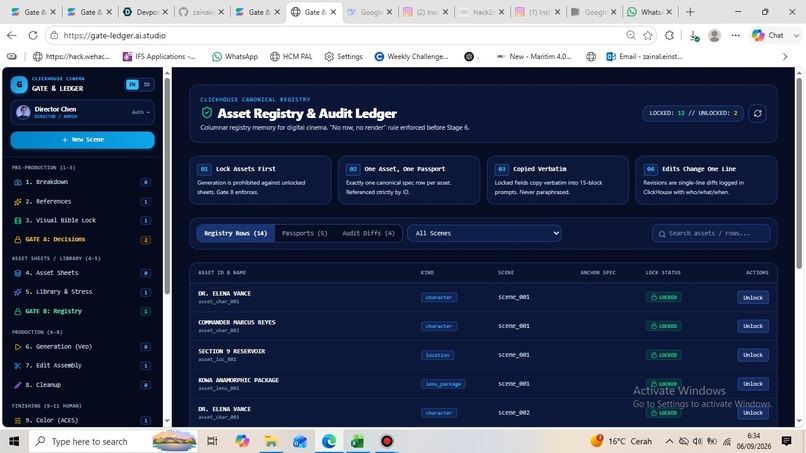Open the browser downloads icon
This screenshot has width=806, height=453.
tap(693, 35)
